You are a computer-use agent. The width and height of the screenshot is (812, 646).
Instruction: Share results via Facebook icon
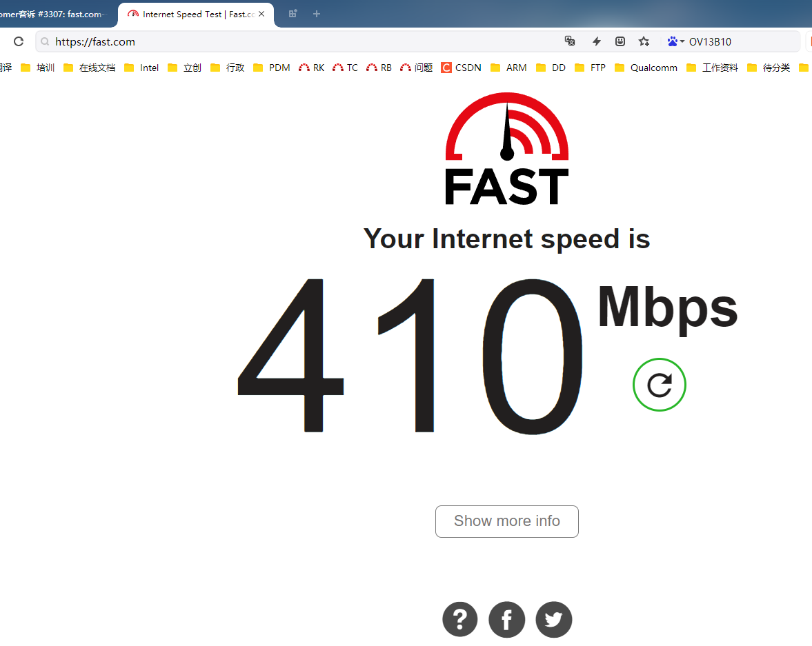[506, 619]
